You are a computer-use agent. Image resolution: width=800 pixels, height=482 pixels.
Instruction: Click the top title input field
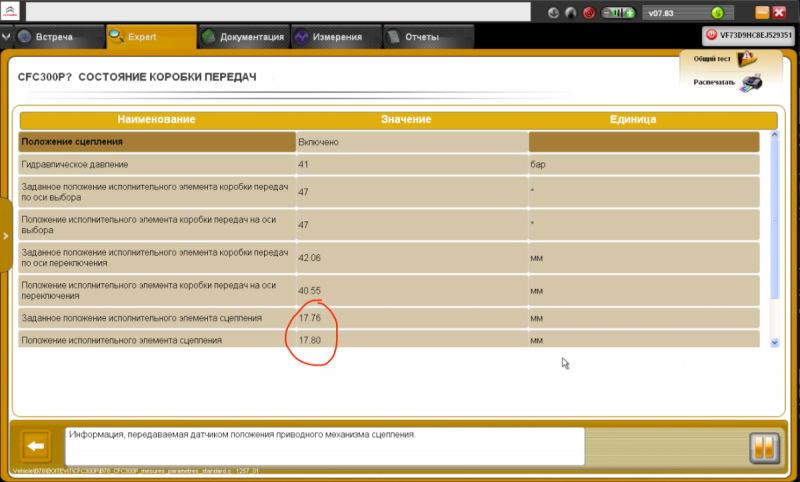[x=278, y=12]
